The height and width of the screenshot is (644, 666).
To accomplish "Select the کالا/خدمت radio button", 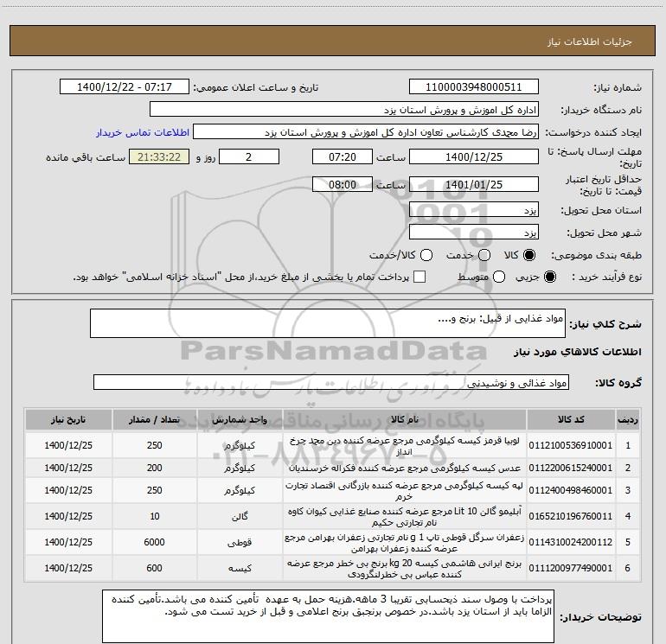I will (426, 255).
